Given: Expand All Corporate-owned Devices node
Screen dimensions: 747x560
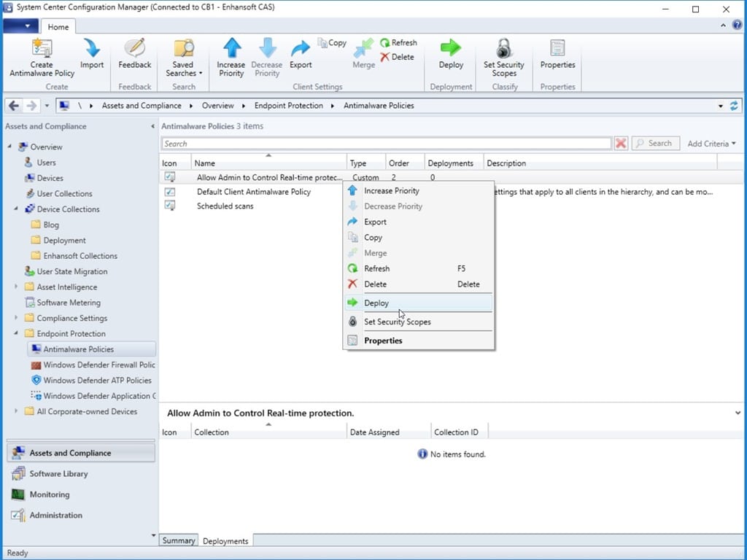Looking at the screenshot, I should pos(16,411).
